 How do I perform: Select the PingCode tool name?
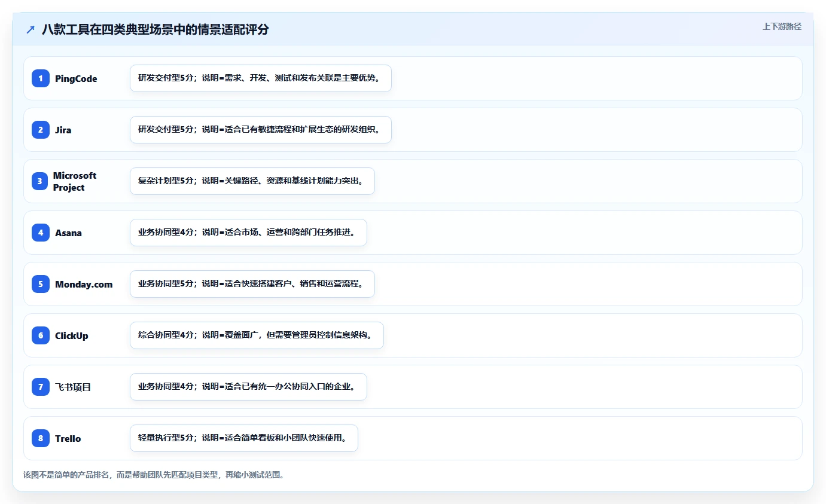click(x=76, y=78)
